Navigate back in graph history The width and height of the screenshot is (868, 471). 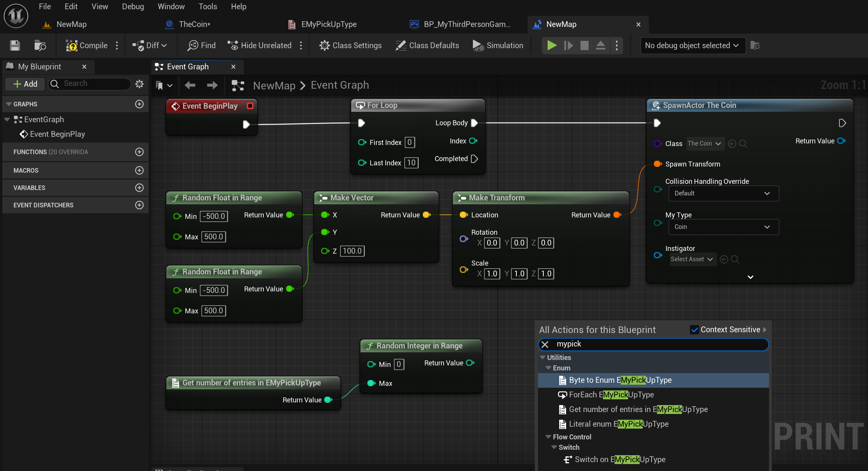190,85
